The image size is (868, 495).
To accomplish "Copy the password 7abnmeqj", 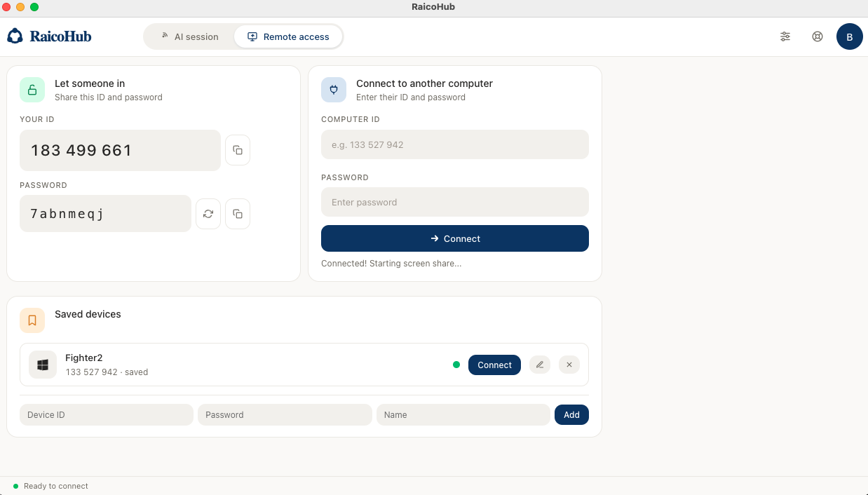I will [238, 214].
